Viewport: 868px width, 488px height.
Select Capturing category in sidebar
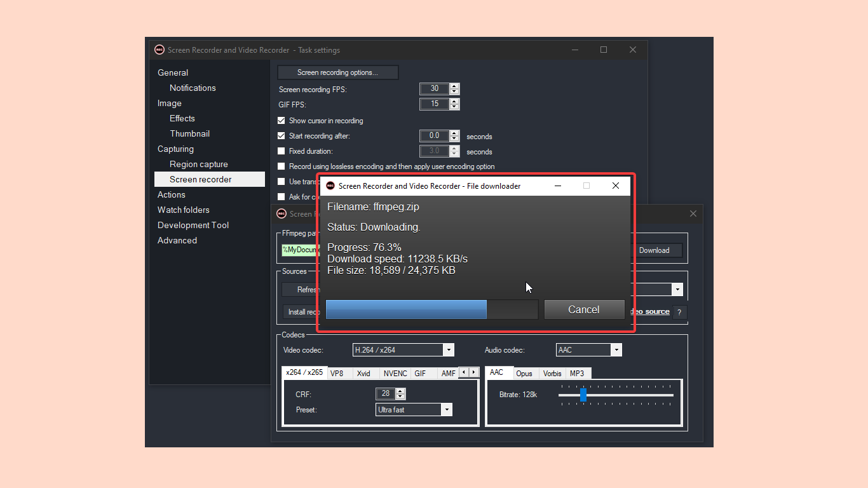(x=175, y=149)
